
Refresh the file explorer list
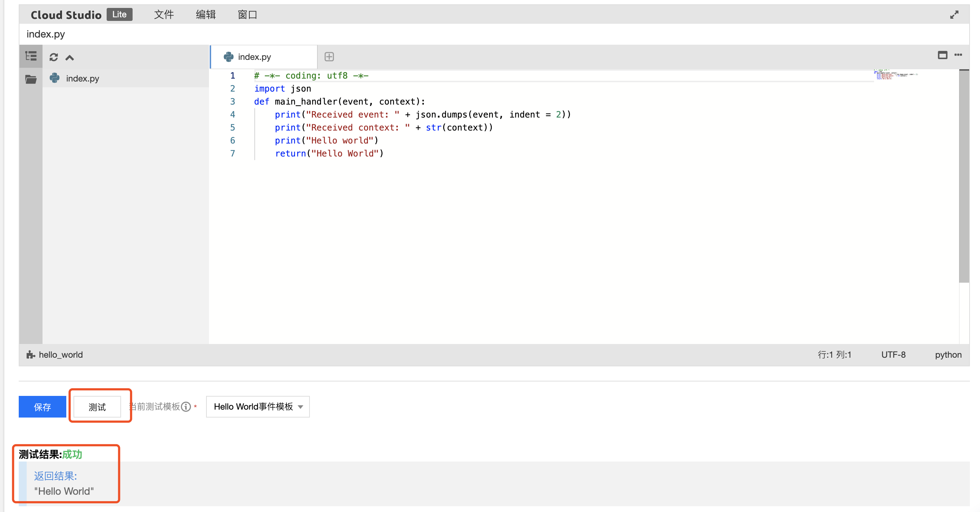pyautogui.click(x=54, y=57)
